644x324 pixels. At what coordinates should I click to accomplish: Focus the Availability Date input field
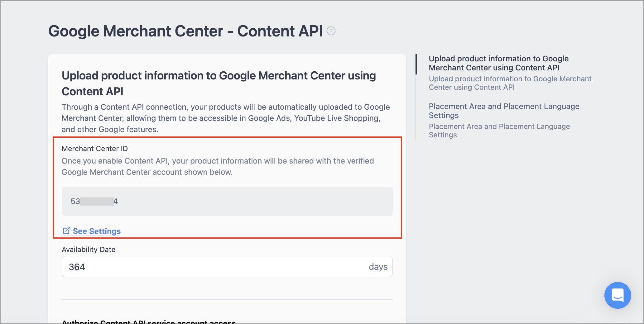click(227, 267)
